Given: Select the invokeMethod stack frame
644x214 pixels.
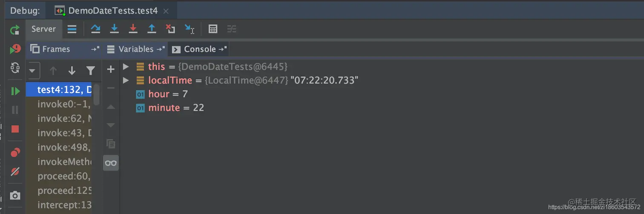Looking at the screenshot, I should [64, 162].
